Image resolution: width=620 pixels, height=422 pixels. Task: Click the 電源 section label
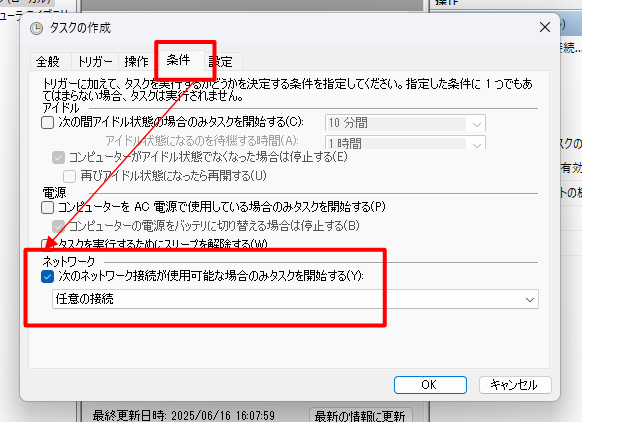(54, 193)
